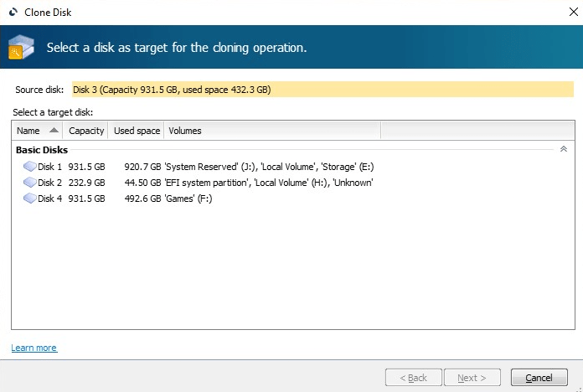Click Disk 1 capacity 931.5 GB
Screen dimensions: 583x392
[x=86, y=167]
